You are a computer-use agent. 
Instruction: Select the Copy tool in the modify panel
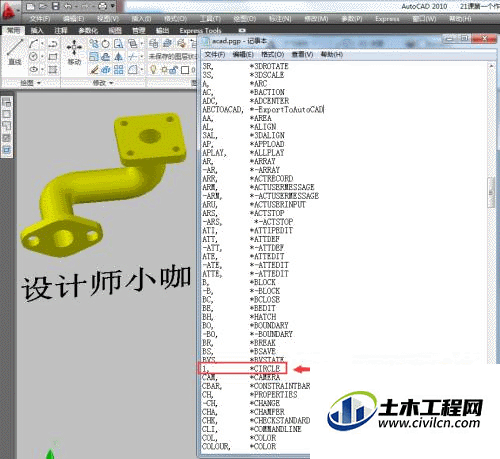point(94,43)
